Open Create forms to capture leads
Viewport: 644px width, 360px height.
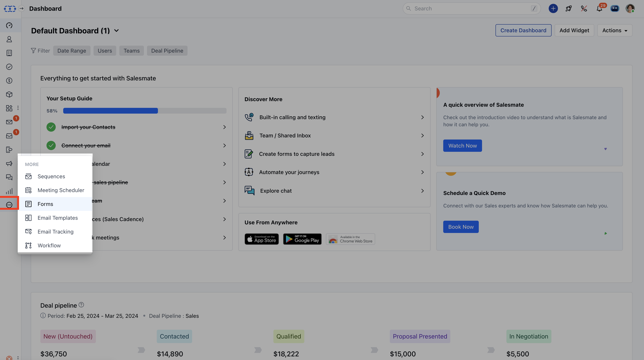tap(334, 154)
